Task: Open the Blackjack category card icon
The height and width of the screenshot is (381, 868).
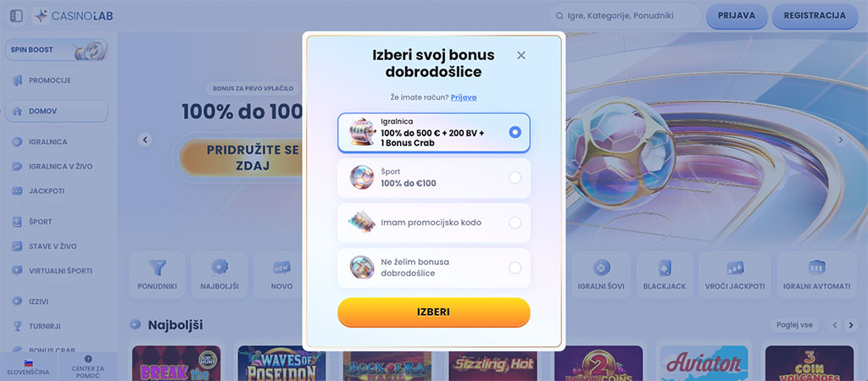Action: tap(665, 268)
